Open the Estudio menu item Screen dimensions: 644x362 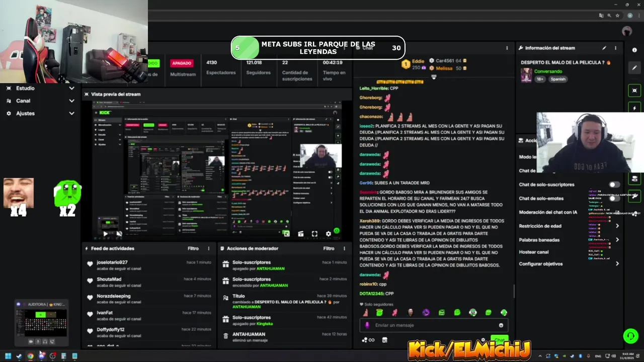coord(25,88)
